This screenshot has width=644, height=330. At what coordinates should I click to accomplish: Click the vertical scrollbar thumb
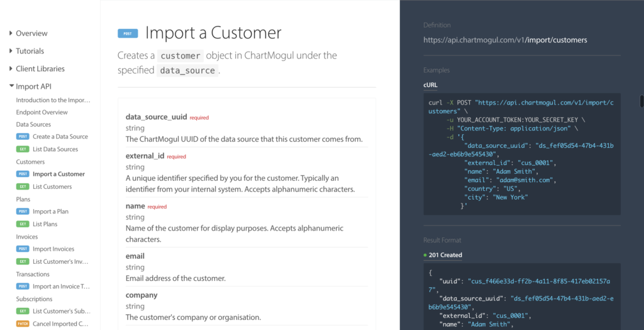pos(641,101)
